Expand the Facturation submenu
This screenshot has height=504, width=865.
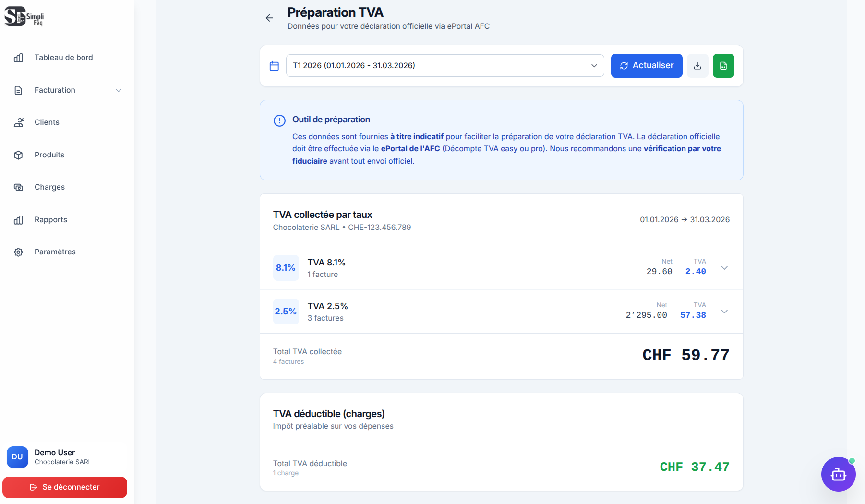(119, 90)
